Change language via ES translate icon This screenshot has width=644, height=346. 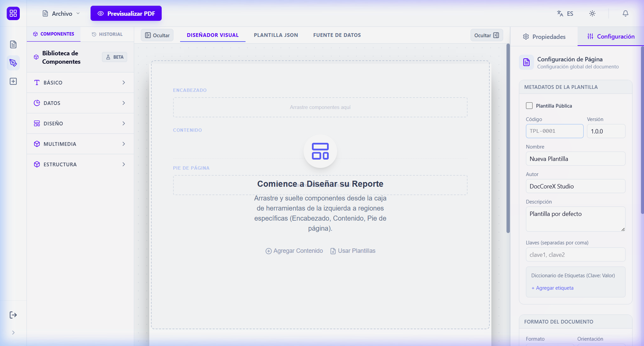(565, 13)
